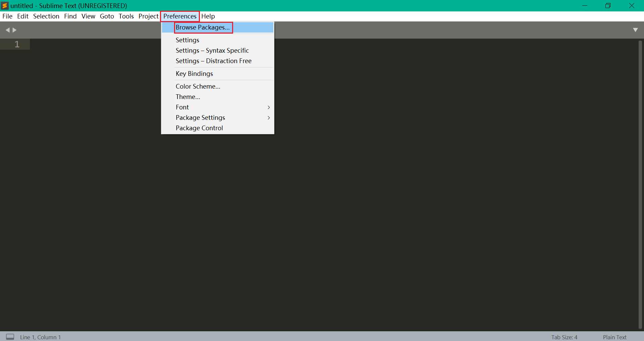Close the Preferences menu from menu bar

tap(180, 16)
